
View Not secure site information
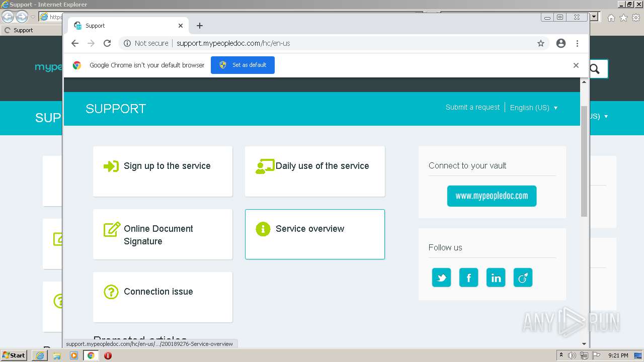tap(145, 43)
